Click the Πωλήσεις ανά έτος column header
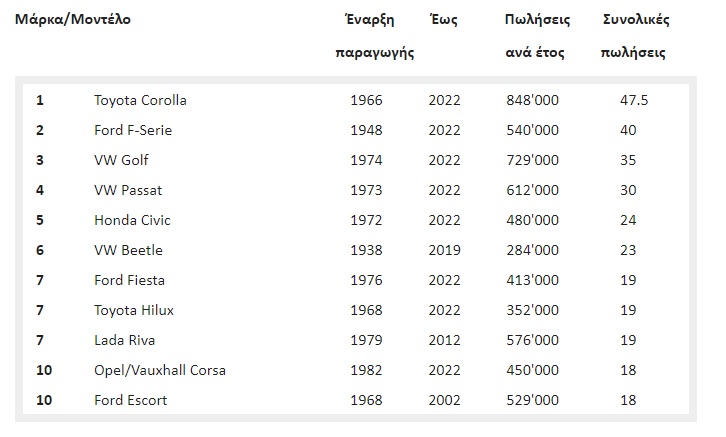 pos(535,37)
